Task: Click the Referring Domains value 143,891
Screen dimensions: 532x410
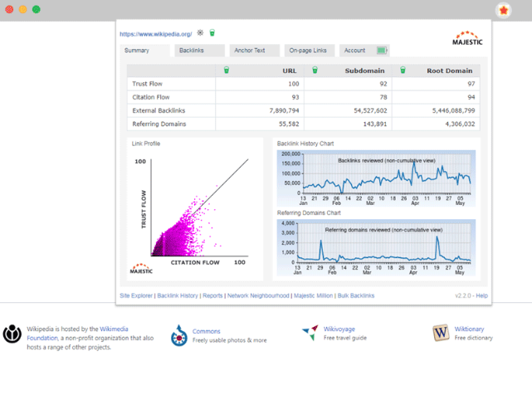Action: (375, 124)
